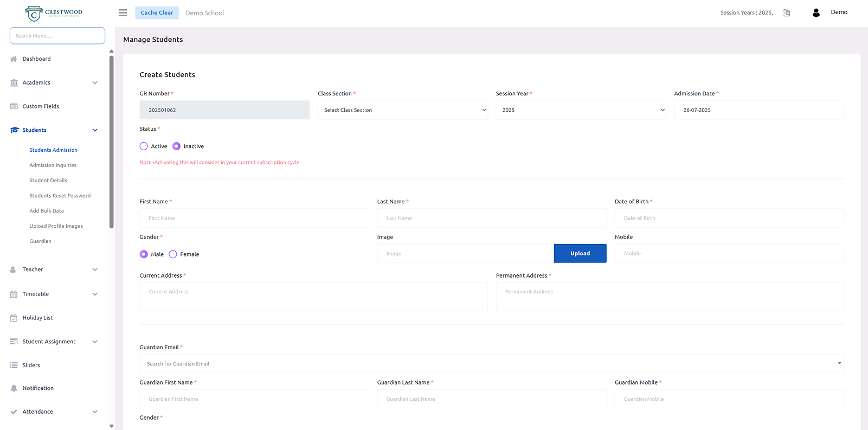The height and width of the screenshot is (430, 868).
Task: Select the Inactive status radio button
Action: (176, 146)
